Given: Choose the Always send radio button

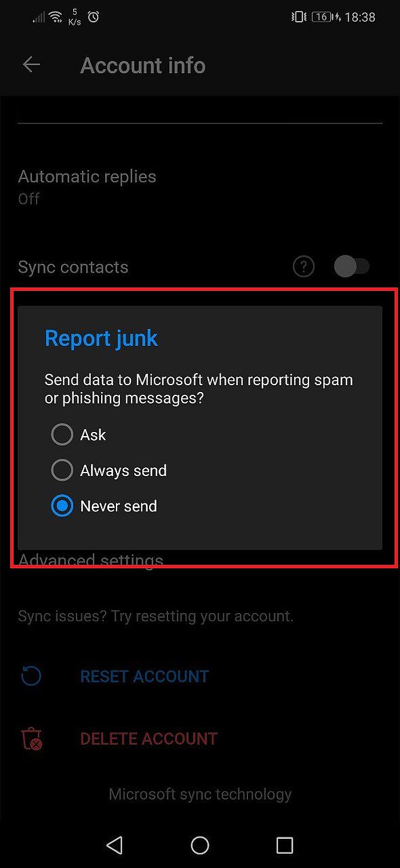Looking at the screenshot, I should tap(62, 470).
